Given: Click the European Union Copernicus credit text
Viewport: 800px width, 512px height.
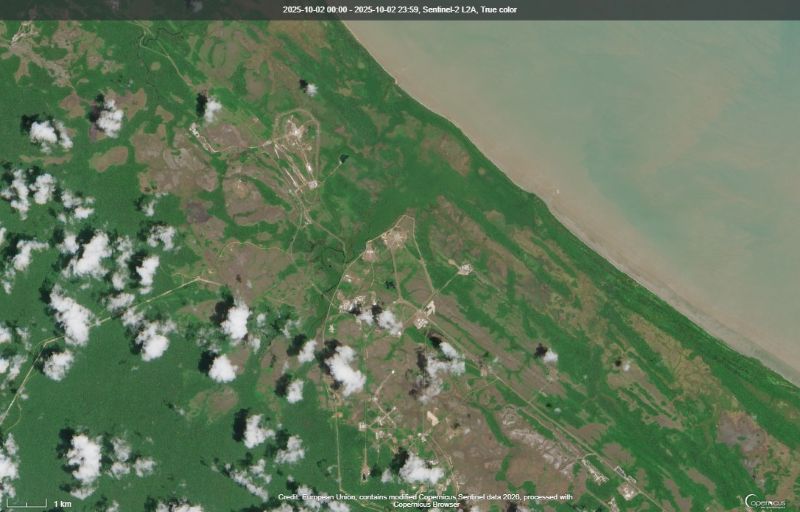Looking at the screenshot, I should coord(425,500).
